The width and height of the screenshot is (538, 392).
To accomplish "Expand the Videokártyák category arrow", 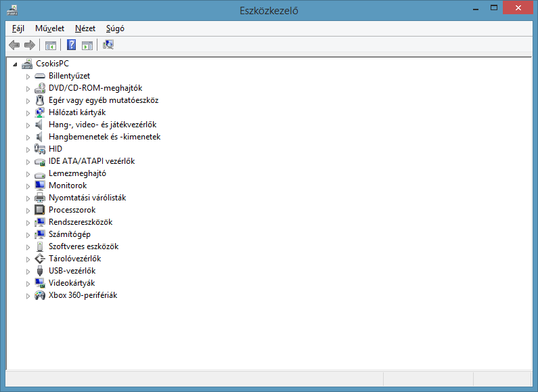I will (28, 284).
